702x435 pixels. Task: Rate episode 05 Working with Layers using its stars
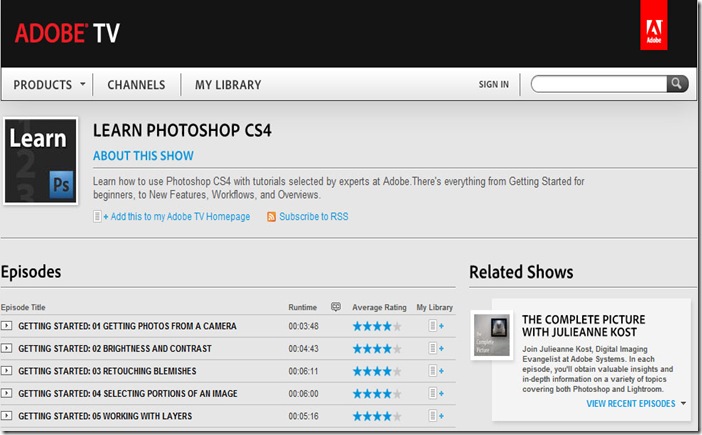[377, 416]
